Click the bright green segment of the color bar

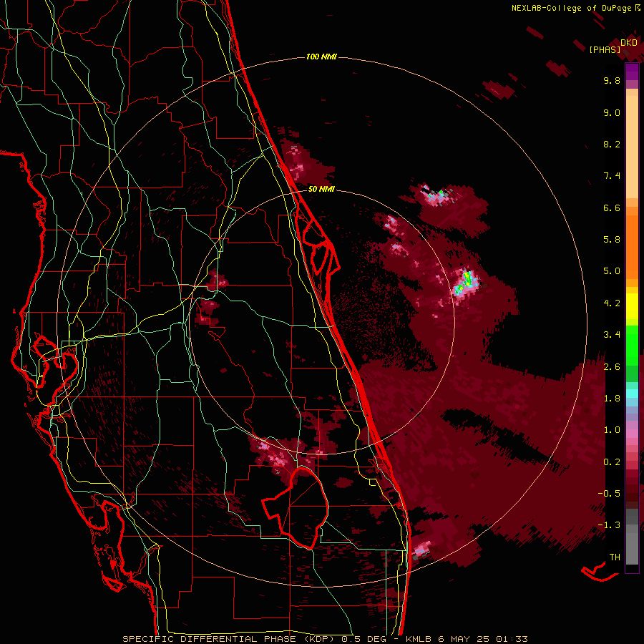click(632, 345)
